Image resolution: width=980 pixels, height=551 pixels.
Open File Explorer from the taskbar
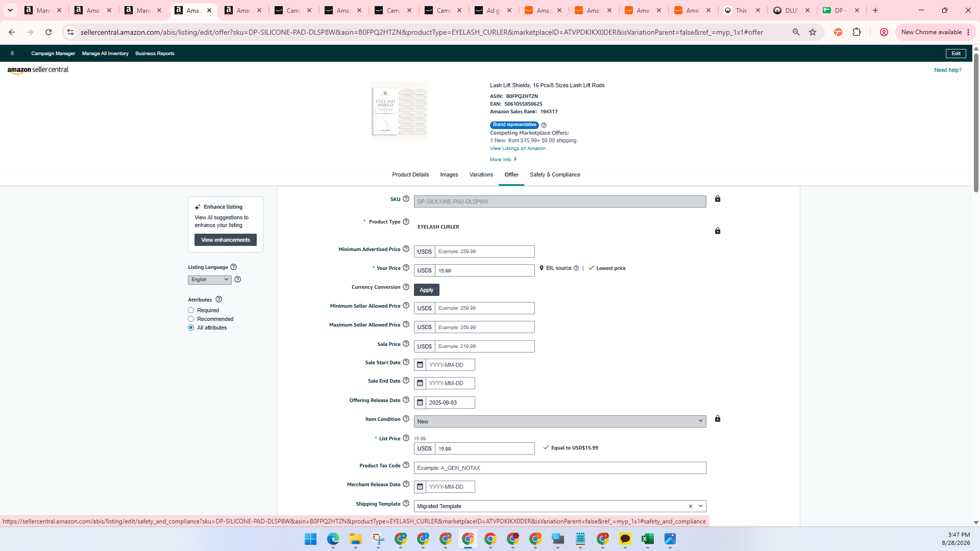(x=355, y=539)
